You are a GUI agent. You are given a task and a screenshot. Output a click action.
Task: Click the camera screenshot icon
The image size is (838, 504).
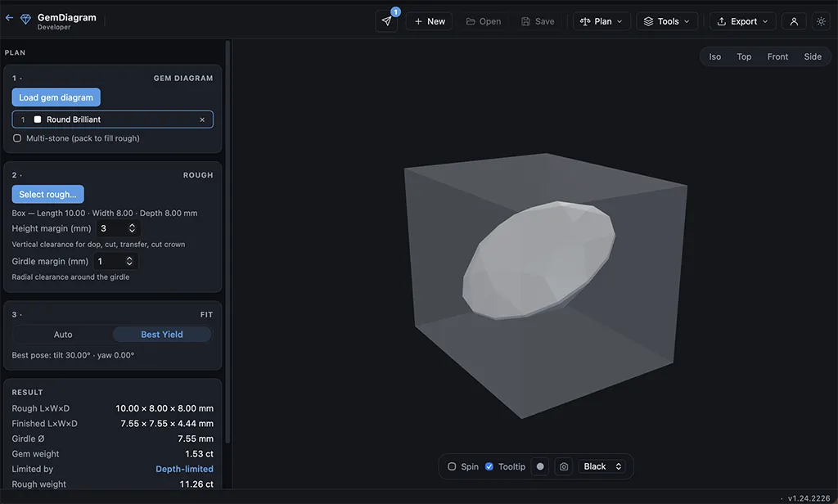[563, 466]
